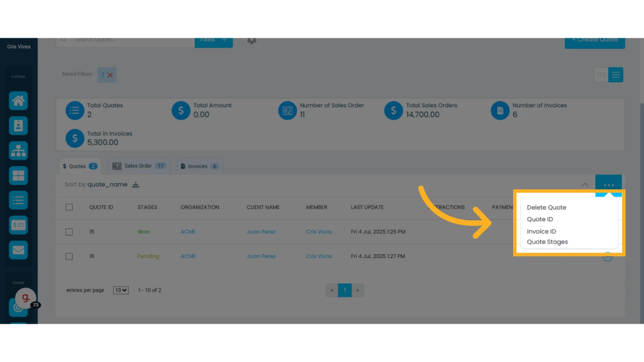644x362 pixels.
Task: Click the Number of Sales Order icon
Action: click(288, 111)
